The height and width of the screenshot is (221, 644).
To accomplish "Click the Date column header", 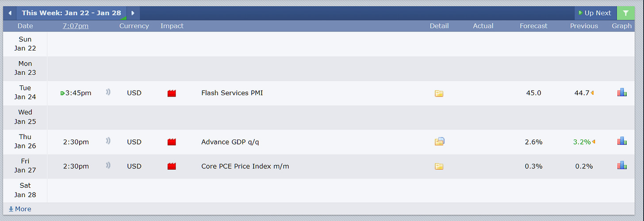I will pyautogui.click(x=25, y=26).
